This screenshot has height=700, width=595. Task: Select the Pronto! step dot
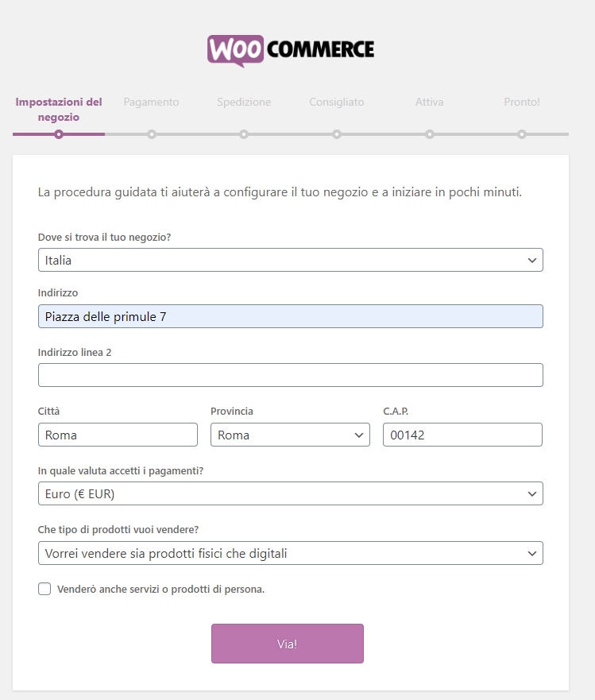click(x=521, y=135)
